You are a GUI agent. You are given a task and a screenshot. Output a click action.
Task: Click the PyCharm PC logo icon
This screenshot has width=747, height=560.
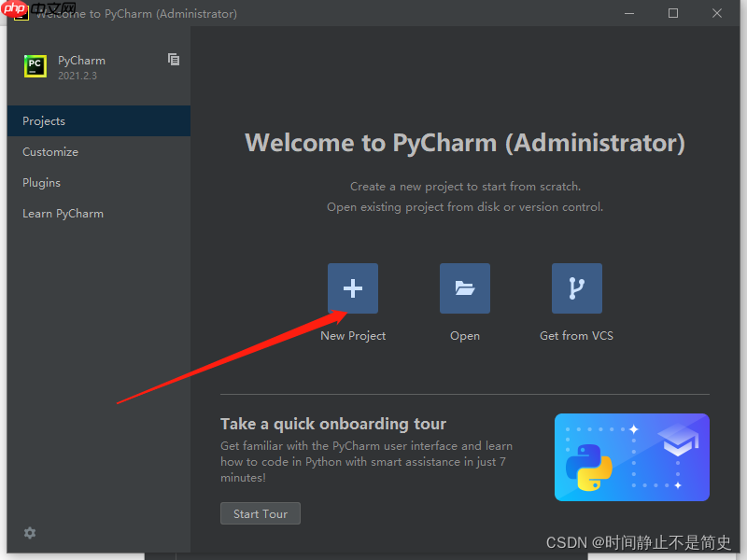(x=35, y=66)
